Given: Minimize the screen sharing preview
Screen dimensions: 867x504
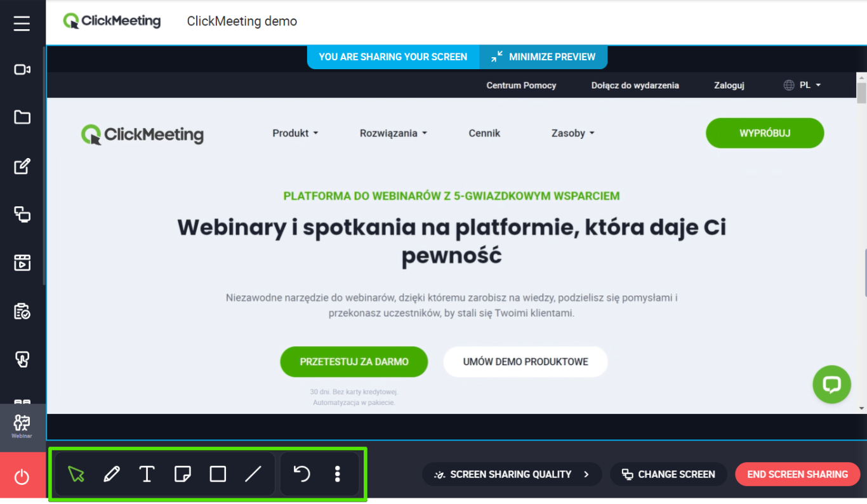Looking at the screenshot, I should tap(543, 56).
